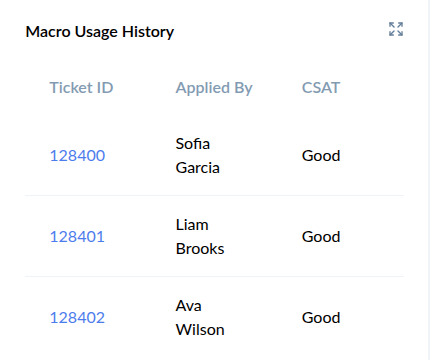The image size is (430, 360).
Task: Click Good CSAT value for ticket 128402
Action: [x=321, y=318]
